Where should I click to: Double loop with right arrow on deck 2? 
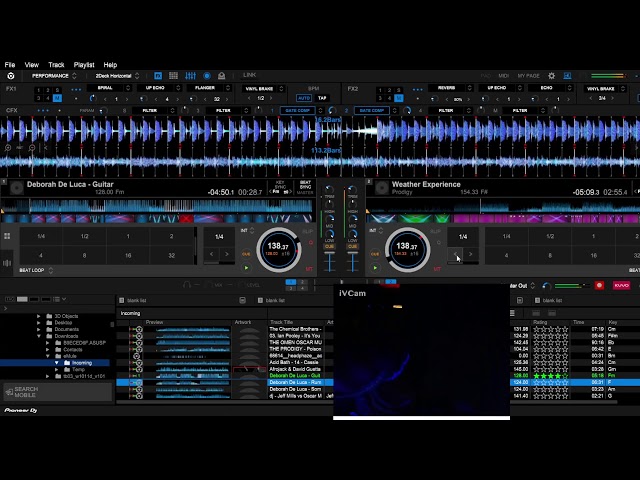click(x=471, y=254)
